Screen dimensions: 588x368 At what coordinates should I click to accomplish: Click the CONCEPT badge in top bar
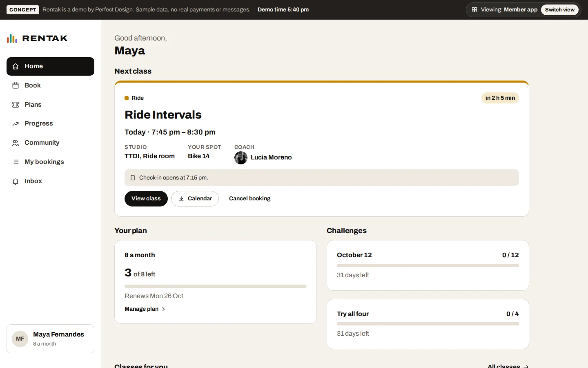pos(23,10)
